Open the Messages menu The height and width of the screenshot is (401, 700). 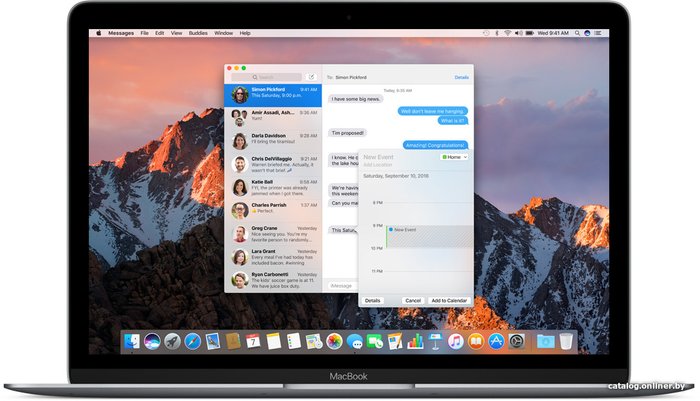[x=121, y=33]
